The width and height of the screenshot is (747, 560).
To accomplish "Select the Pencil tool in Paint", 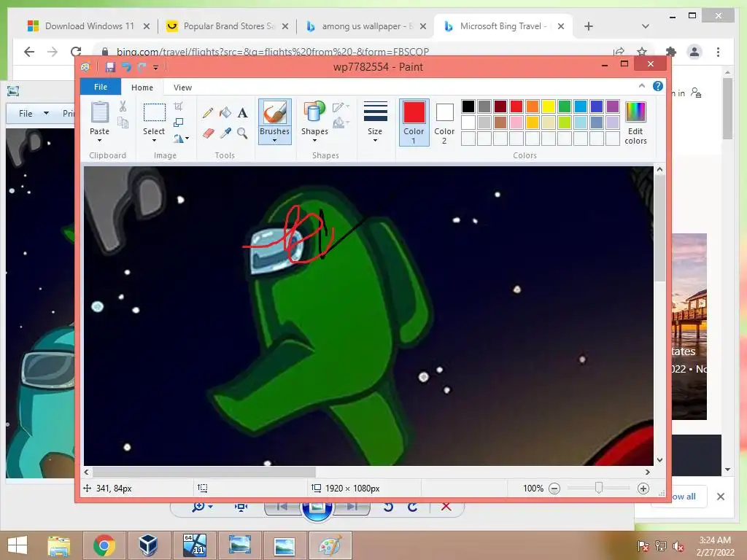I will (x=208, y=113).
